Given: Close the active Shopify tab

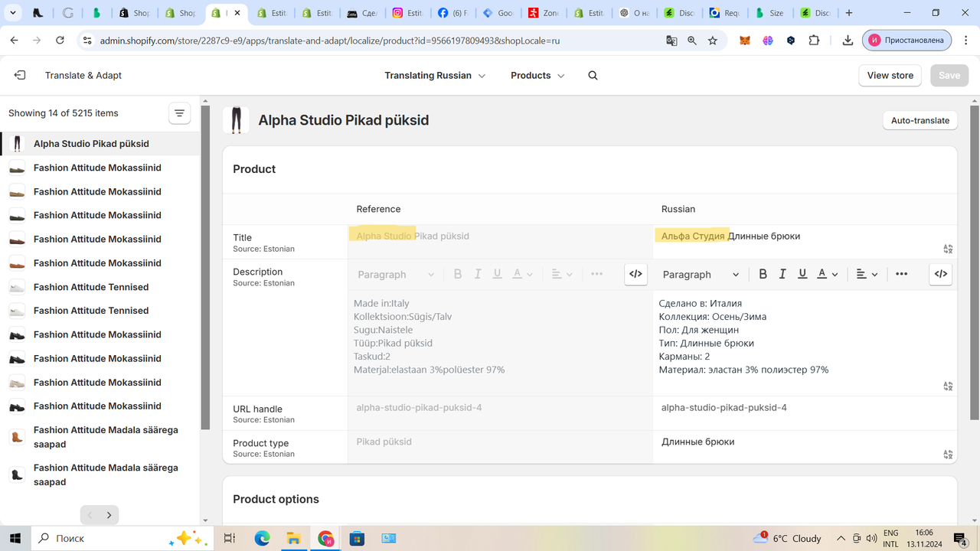Looking at the screenshot, I should [x=238, y=13].
